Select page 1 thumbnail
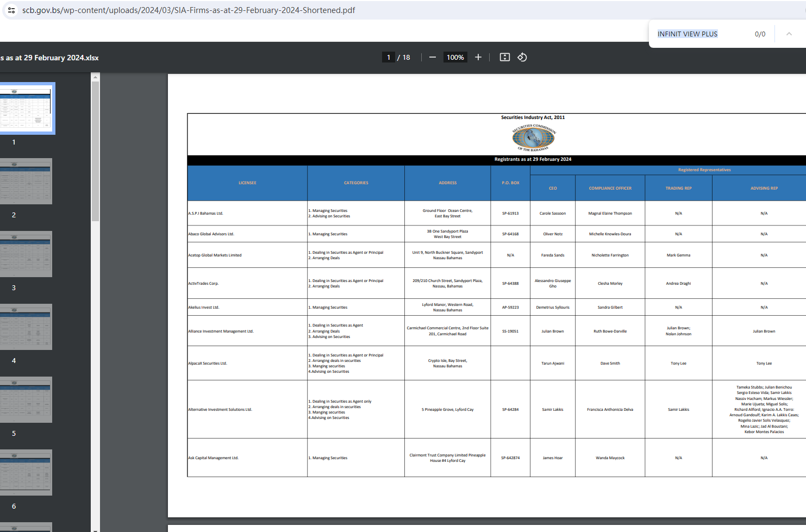806x532 pixels. tap(26, 108)
